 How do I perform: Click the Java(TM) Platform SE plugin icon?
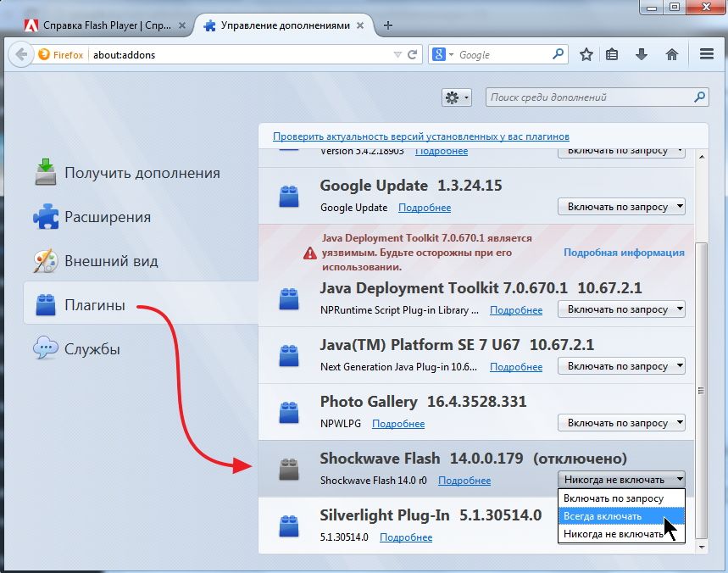[x=289, y=356]
